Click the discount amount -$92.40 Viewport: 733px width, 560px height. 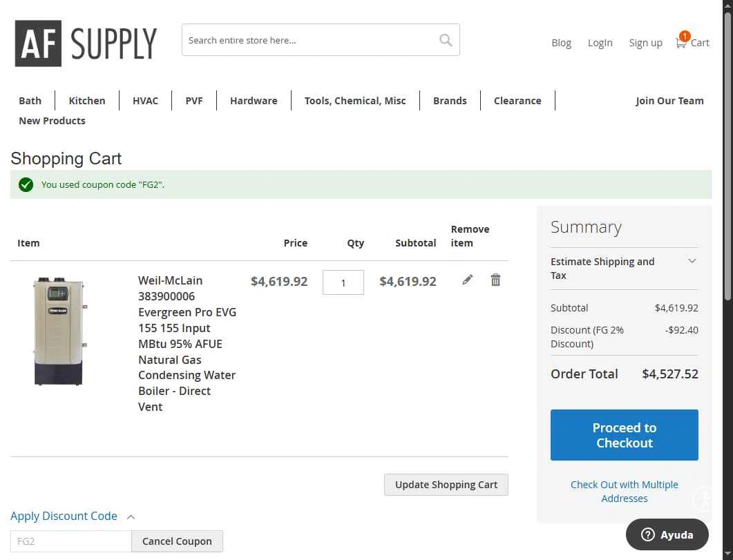(682, 330)
